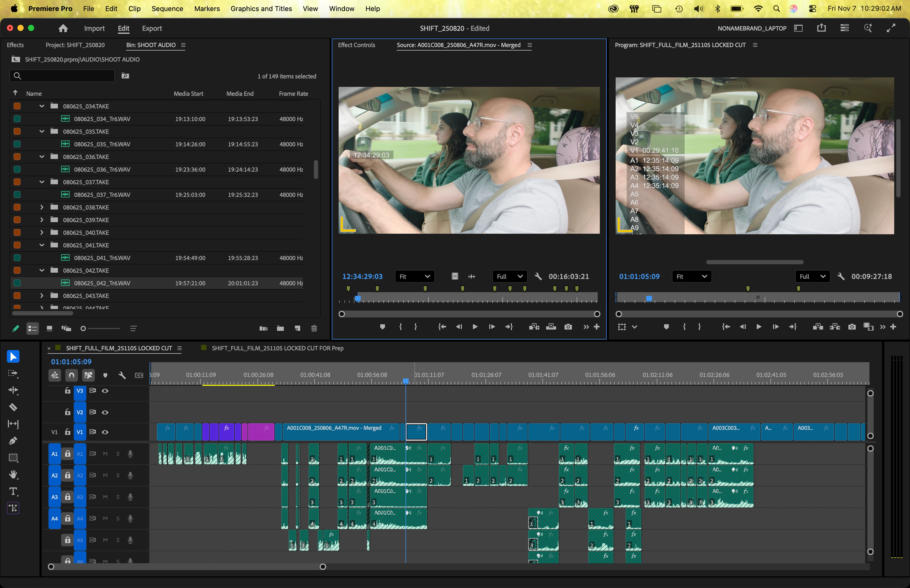910x588 pixels.
Task: Click the Ripple Edit tool
Action: coord(13,390)
